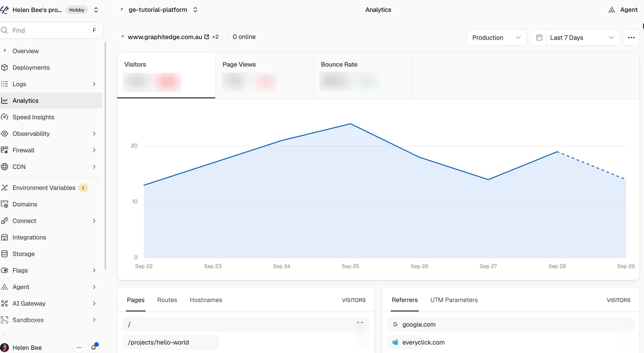Click the Environment Variables icon
Viewport: 644px width, 353px height.
(x=4, y=188)
